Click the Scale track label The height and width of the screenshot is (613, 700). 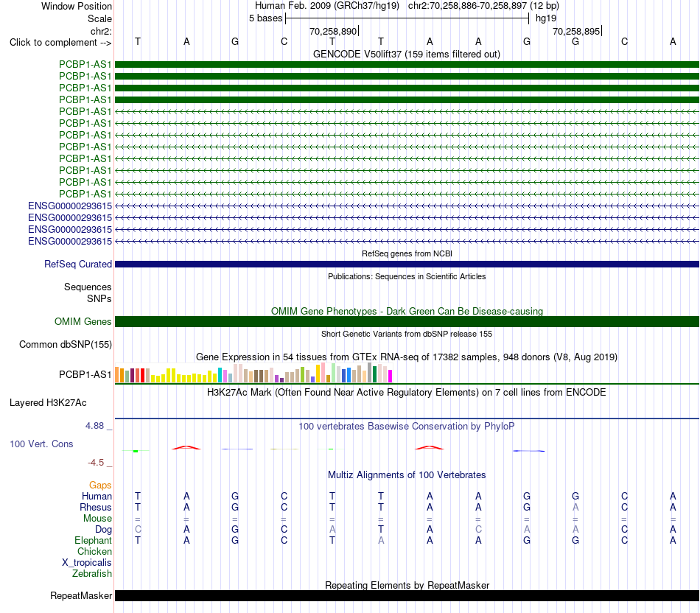point(99,18)
